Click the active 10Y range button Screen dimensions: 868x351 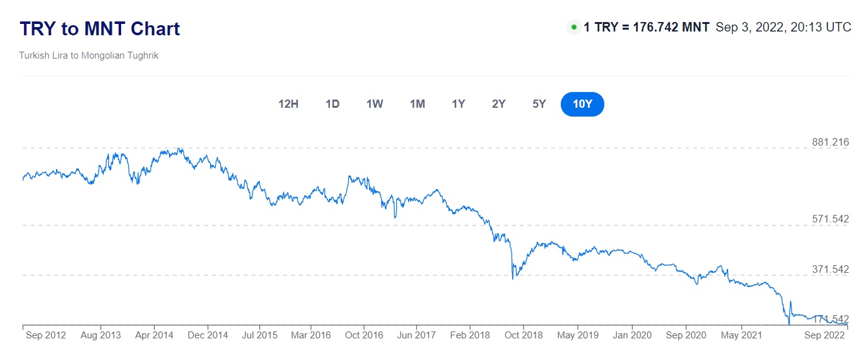[x=582, y=104]
